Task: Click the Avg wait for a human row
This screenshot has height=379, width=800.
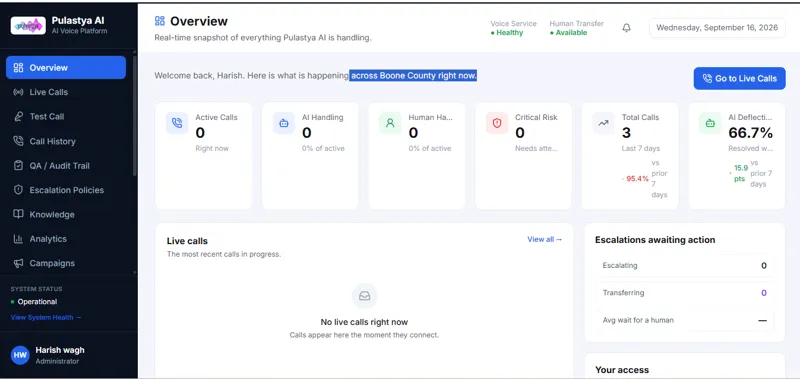Action: pos(684,320)
